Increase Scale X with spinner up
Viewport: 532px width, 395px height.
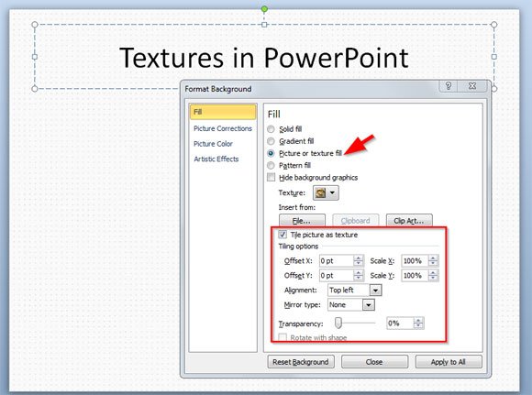pos(433,258)
